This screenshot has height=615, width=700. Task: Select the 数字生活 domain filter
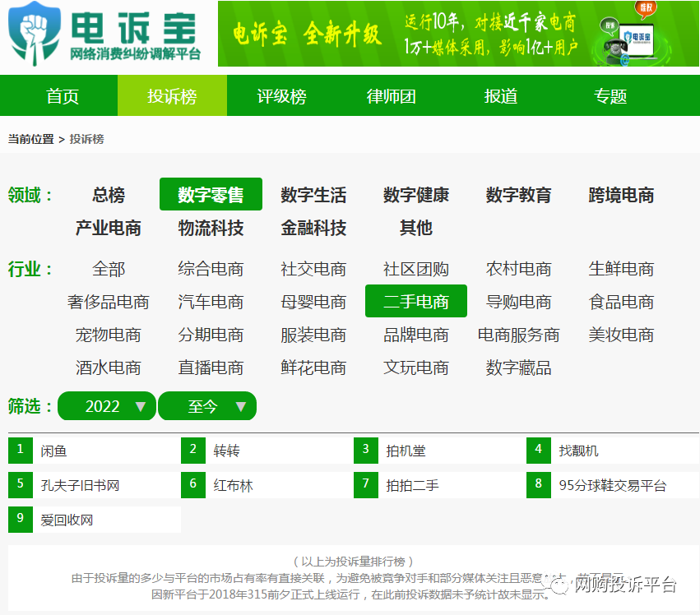[313, 195]
